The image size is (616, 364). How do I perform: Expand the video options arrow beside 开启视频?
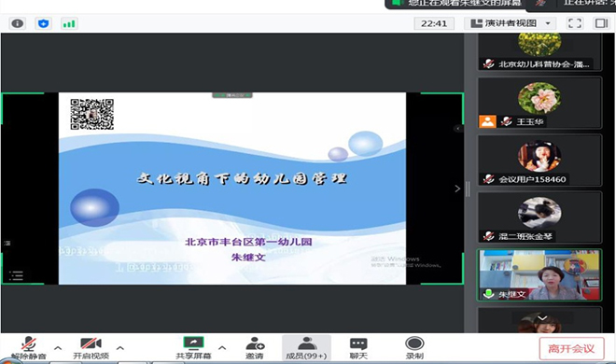(120, 348)
